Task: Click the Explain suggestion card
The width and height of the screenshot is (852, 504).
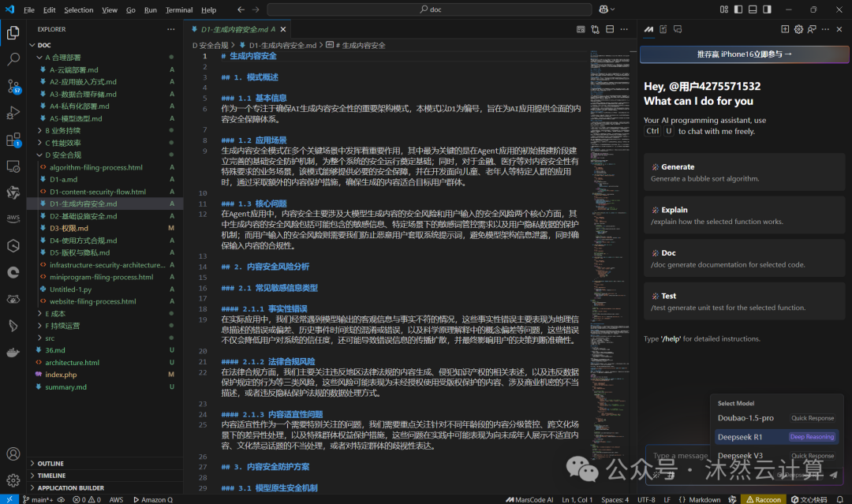Action: coord(745,215)
